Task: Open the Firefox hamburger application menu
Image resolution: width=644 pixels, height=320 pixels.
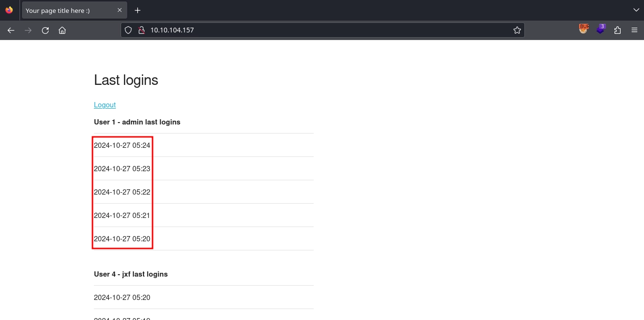Action: 634,30
